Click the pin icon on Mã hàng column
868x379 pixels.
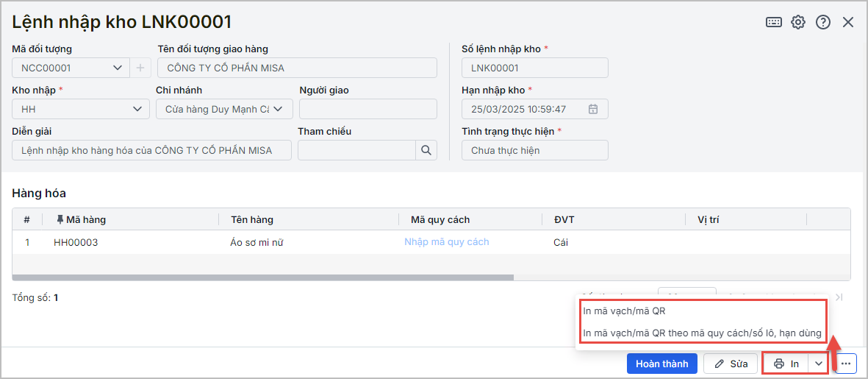pyautogui.click(x=60, y=219)
